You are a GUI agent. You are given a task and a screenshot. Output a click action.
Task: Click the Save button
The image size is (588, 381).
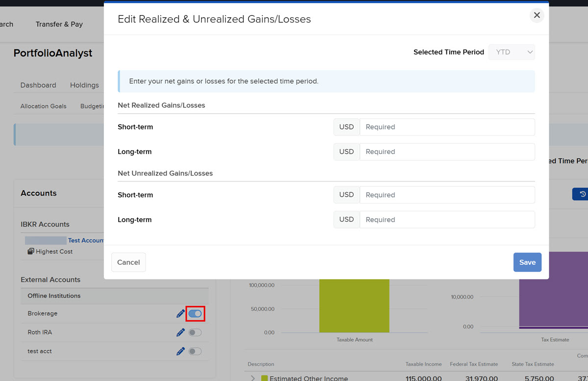click(x=527, y=262)
